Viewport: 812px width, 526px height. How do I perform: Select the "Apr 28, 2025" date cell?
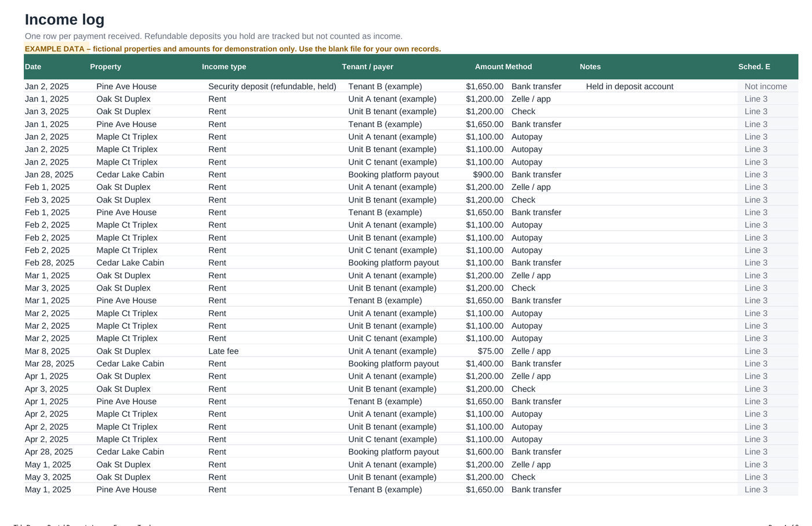tap(49, 452)
